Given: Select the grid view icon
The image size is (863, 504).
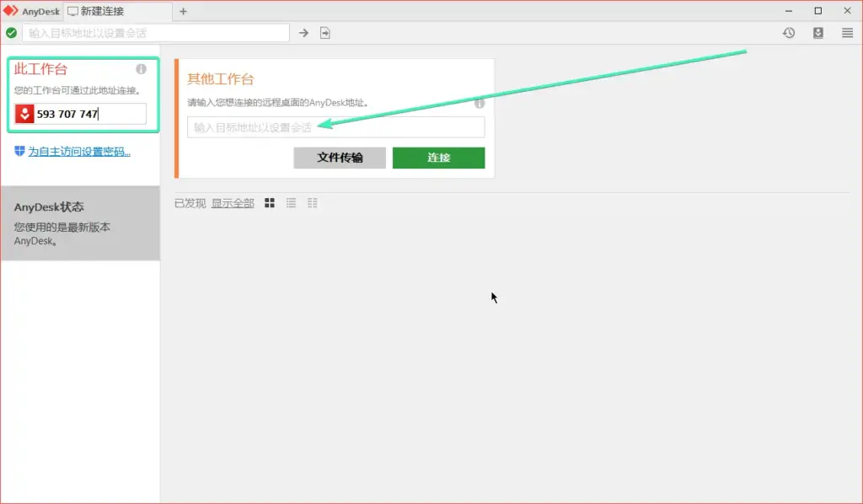Looking at the screenshot, I should coord(269,202).
